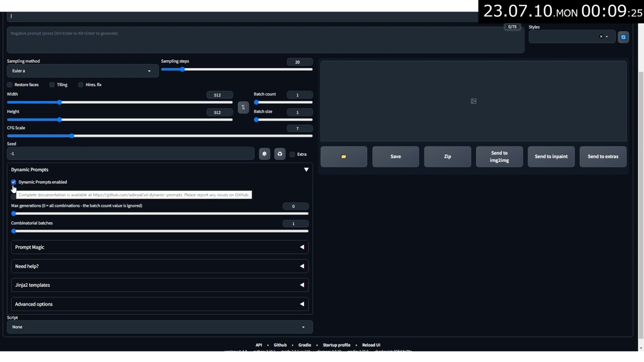Click Send to img2img button
This screenshot has height=362, width=644.
click(x=499, y=156)
